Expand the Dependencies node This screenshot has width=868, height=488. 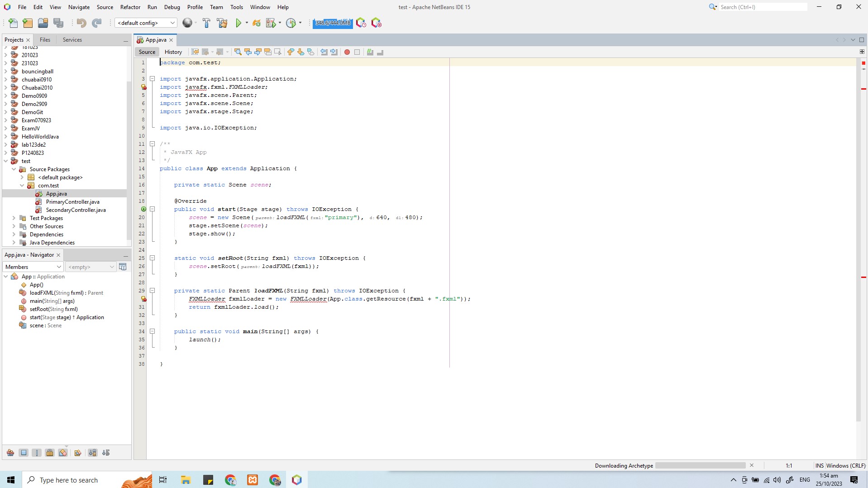(x=14, y=234)
